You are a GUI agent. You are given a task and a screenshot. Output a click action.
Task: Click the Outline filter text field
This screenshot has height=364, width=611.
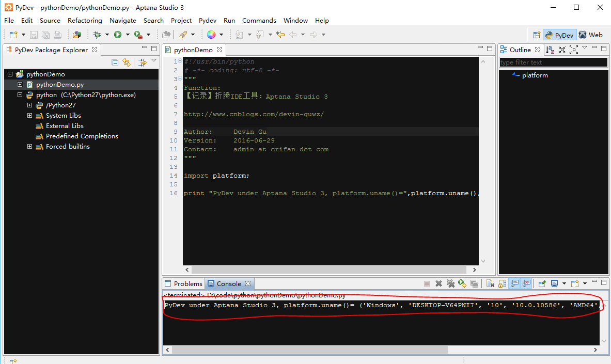(x=553, y=62)
